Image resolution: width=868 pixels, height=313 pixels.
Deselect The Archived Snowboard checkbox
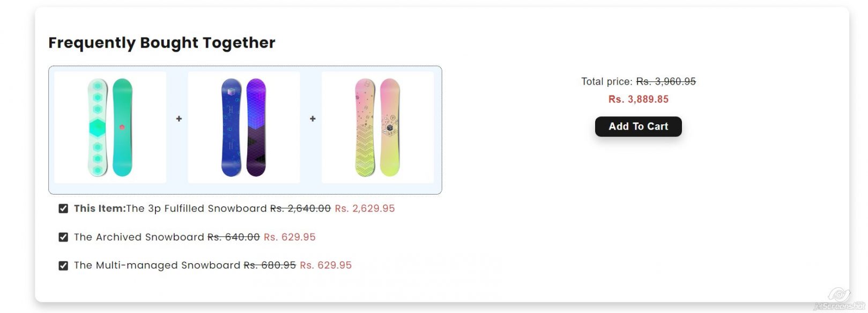click(63, 236)
